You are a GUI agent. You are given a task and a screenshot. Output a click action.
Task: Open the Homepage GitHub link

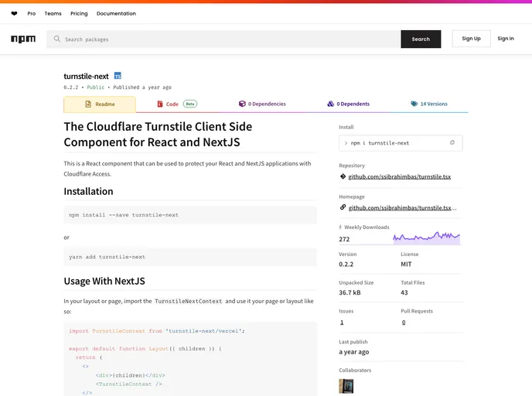402,208
